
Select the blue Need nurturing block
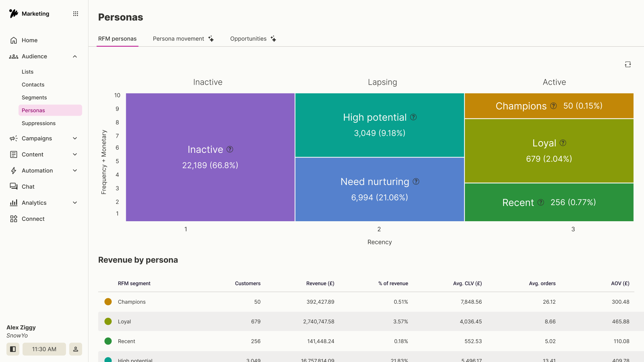coord(380,189)
